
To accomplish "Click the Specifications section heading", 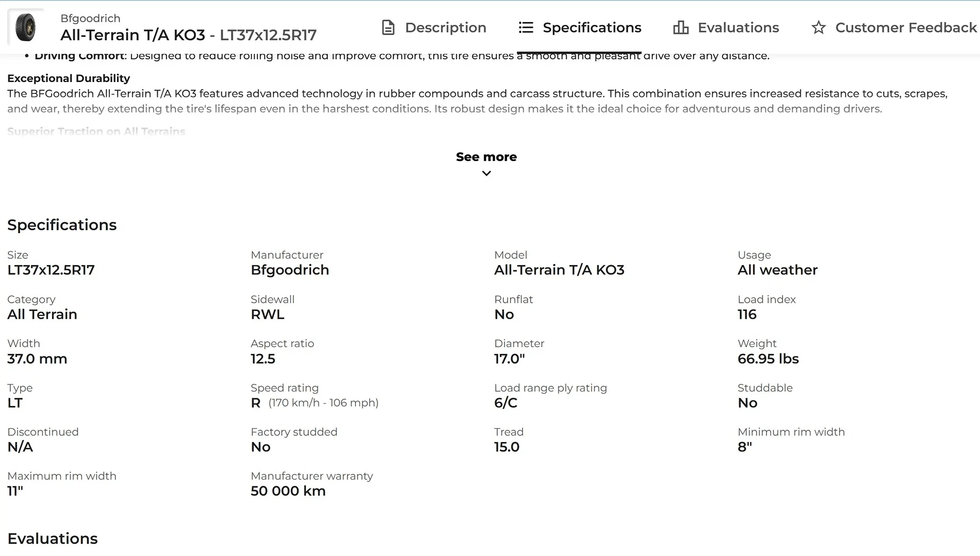I will click(62, 225).
